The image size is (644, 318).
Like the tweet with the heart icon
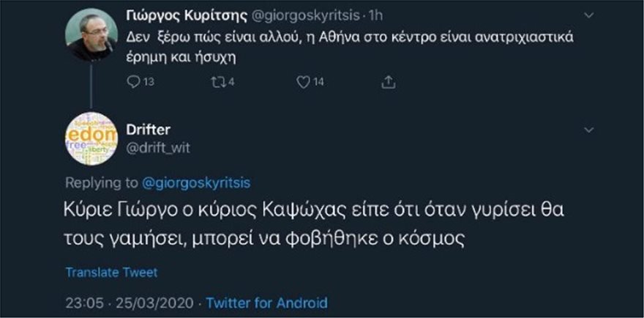pos(303,83)
